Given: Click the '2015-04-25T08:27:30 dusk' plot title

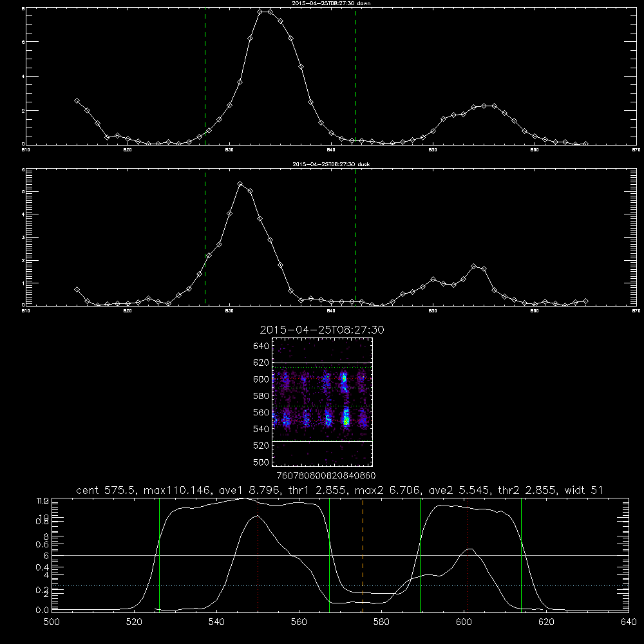Looking at the screenshot, I should [331, 164].
